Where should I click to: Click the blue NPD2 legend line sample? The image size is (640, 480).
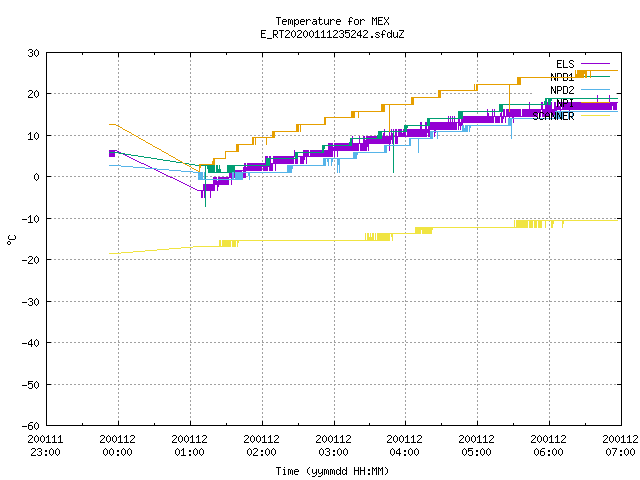[595, 89]
